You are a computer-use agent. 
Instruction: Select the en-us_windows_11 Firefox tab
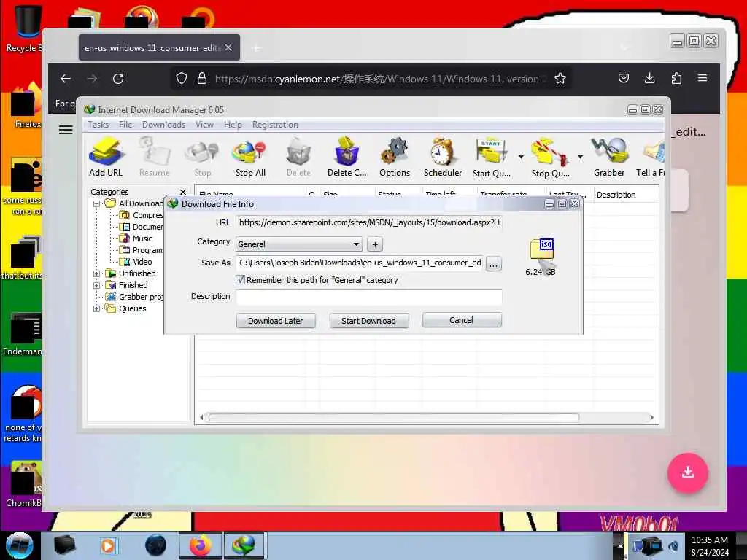152,48
